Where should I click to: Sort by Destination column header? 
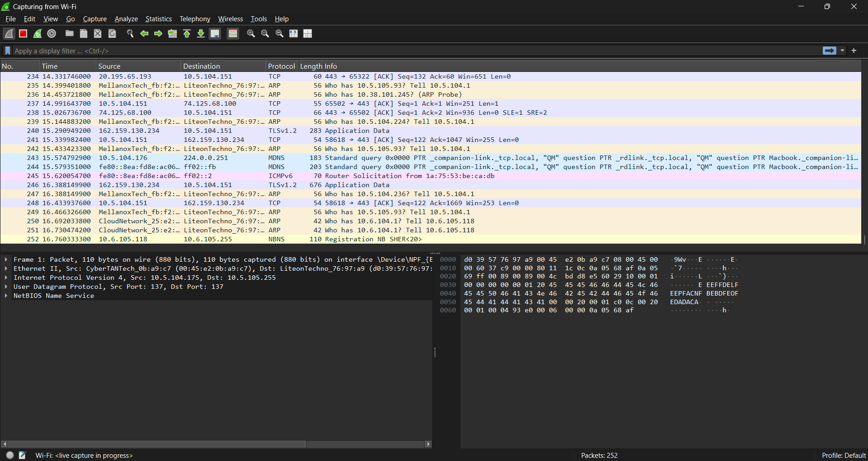pos(223,66)
